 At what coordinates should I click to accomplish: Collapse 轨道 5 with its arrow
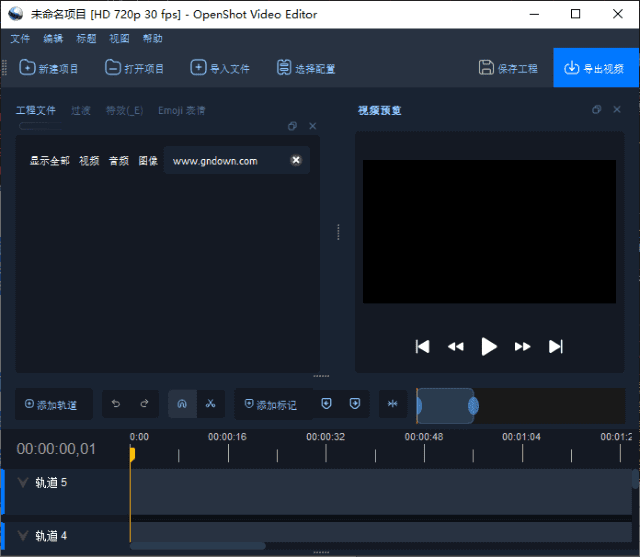coord(23,483)
